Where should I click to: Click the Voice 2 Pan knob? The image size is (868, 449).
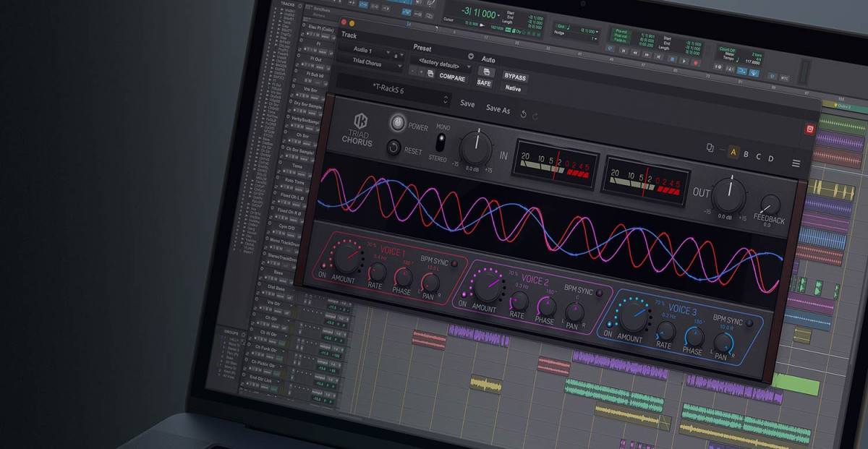[x=574, y=312]
